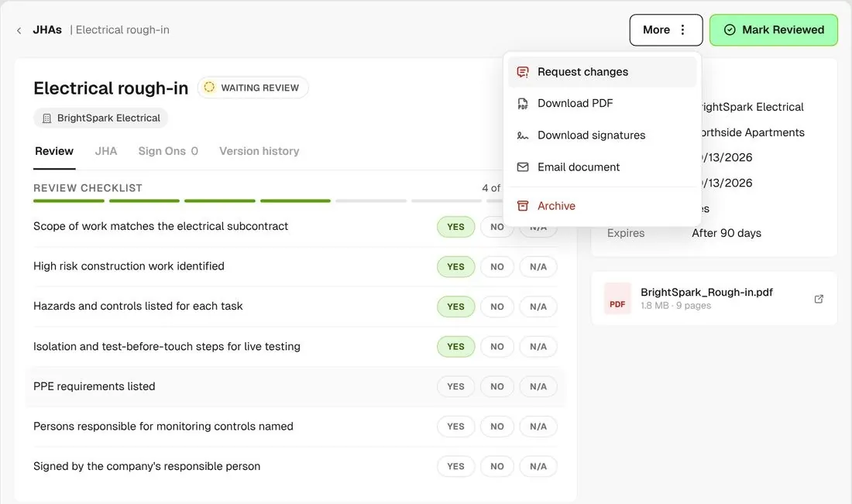The height and width of the screenshot is (504, 852).
Task: Click the Waiting Review status badge
Action: pos(253,87)
